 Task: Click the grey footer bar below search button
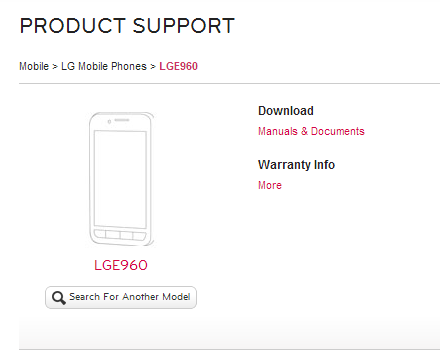pyautogui.click(x=229, y=333)
